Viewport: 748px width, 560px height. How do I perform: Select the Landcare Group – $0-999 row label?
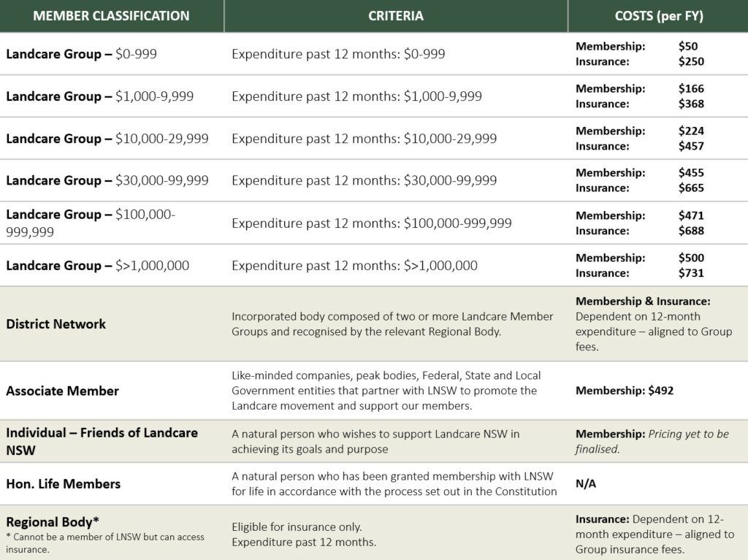tap(81, 54)
